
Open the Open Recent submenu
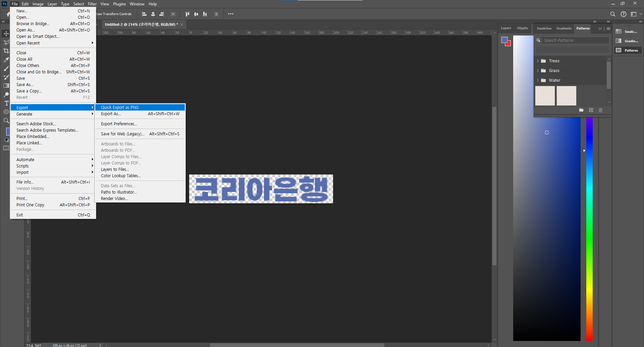53,43
